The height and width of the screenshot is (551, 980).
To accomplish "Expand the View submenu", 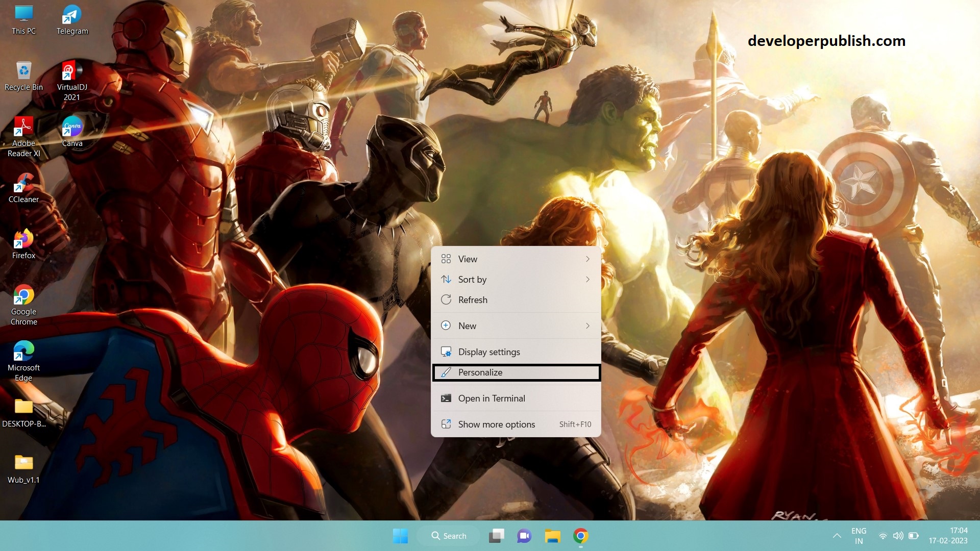I will 467,259.
